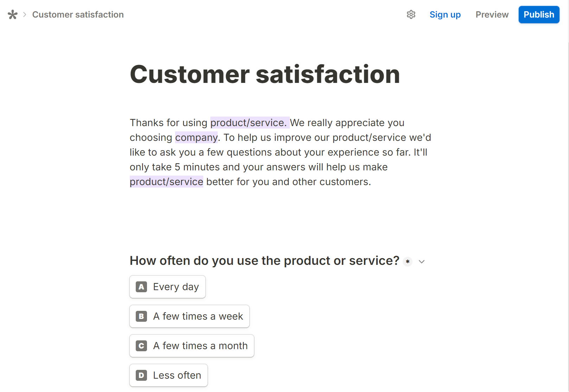
Task: Choose the "Less often" answer option
Action: click(x=168, y=375)
